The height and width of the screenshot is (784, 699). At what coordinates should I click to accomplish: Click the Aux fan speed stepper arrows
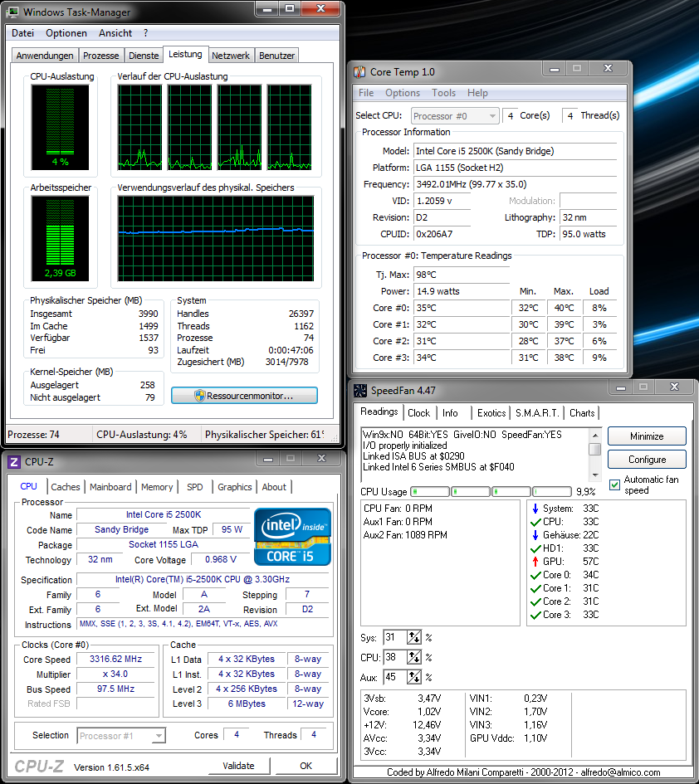click(413, 677)
